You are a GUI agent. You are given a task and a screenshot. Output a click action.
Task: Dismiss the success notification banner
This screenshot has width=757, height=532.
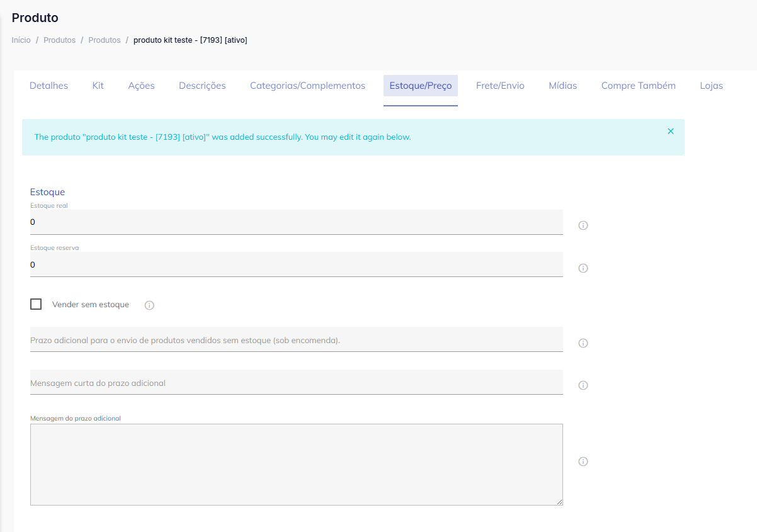[x=670, y=131]
